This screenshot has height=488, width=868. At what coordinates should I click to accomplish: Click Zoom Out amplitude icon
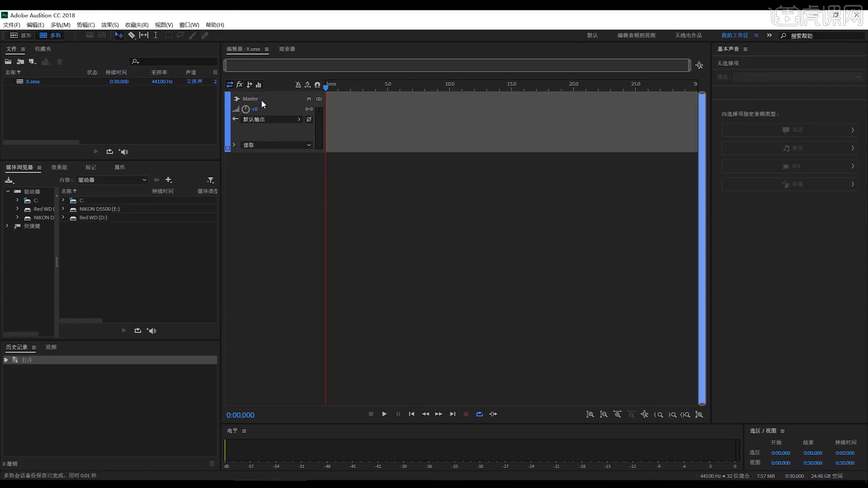point(604,414)
